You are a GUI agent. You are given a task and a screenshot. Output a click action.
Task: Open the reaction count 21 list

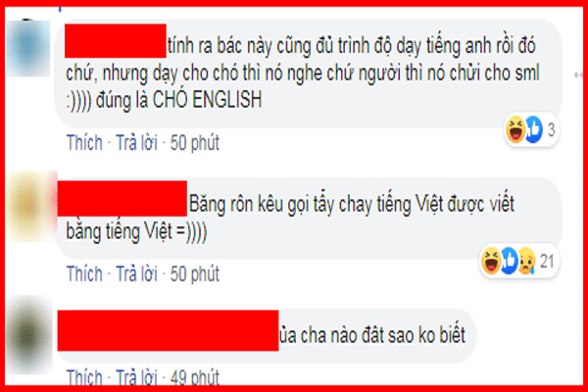(547, 261)
